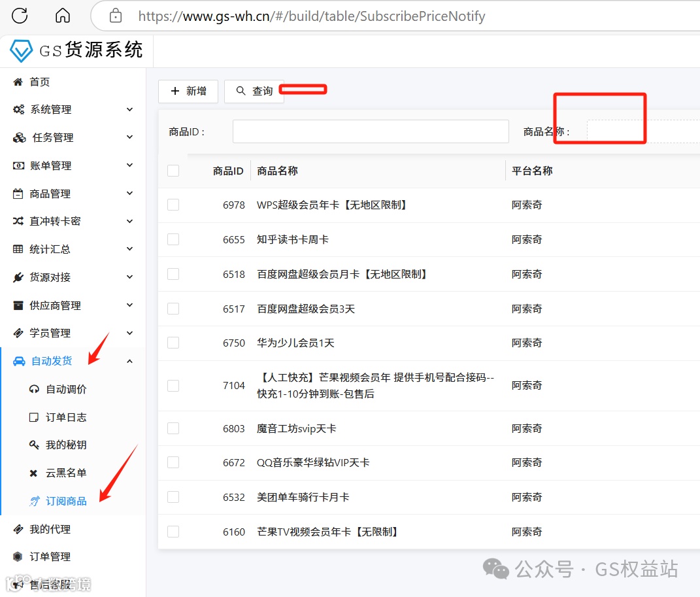Expand the 统计汇总 menu chevron
The width and height of the screenshot is (700, 597).
pyautogui.click(x=129, y=248)
